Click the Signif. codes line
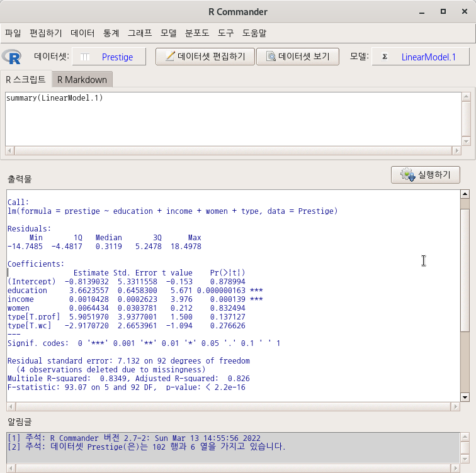This screenshot has height=473, width=476. pyautogui.click(x=144, y=343)
